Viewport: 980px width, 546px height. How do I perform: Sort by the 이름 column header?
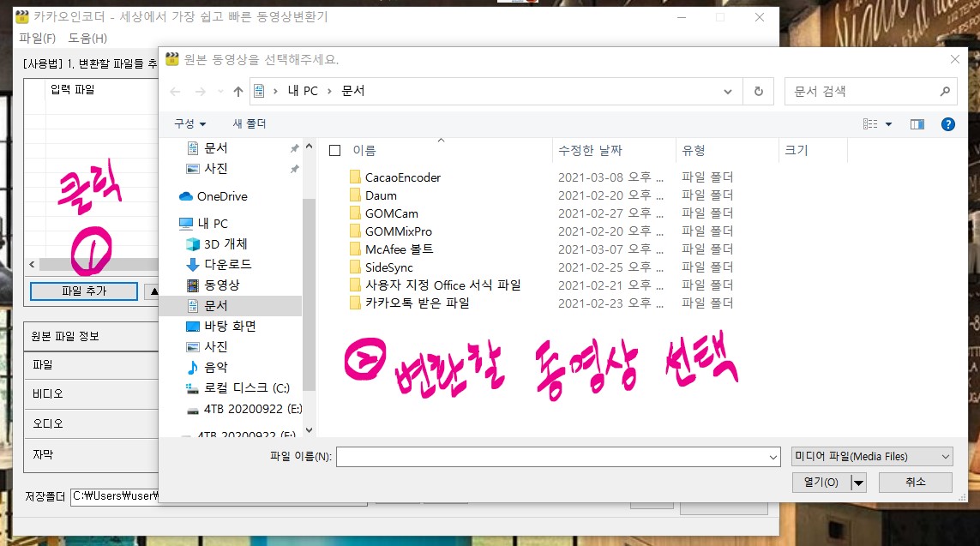tap(364, 151)
